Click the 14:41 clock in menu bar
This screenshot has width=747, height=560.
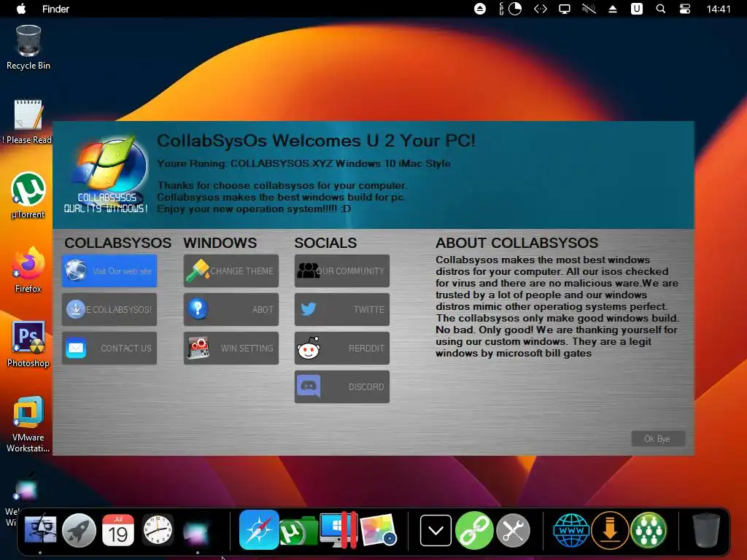click(719, 9)
